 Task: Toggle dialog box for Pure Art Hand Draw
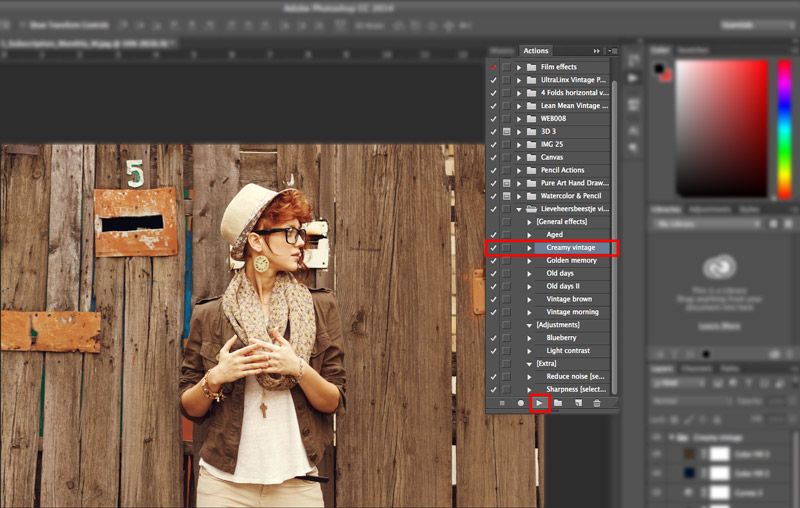506,183
